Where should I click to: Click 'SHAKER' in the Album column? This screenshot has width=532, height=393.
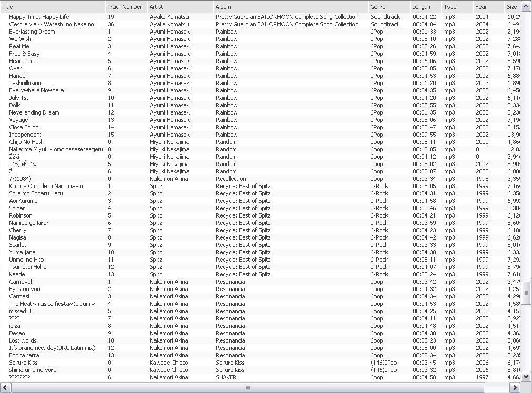226,377
